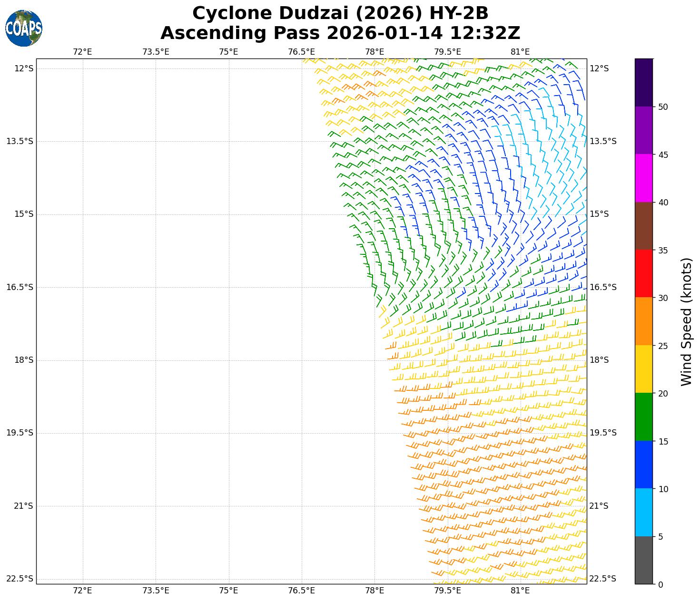
Task: Click the COAPS globe logo
Action: point(24,29)
